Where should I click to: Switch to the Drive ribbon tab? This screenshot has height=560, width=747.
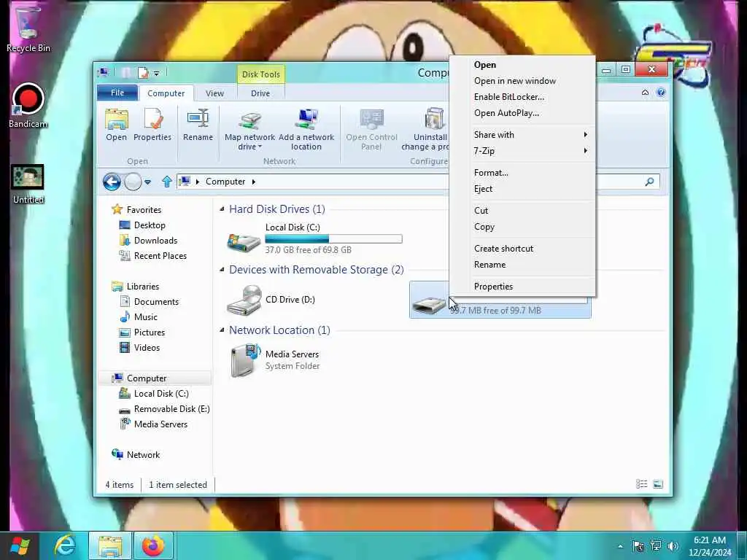260,93
